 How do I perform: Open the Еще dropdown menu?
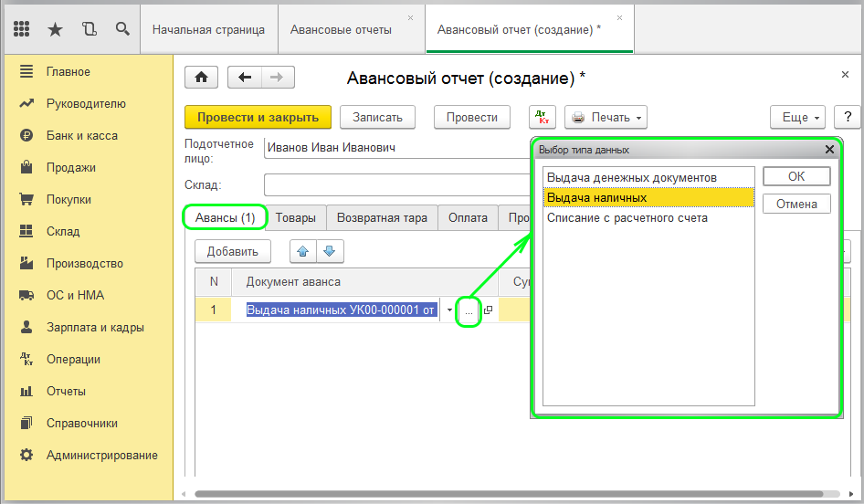798,117
